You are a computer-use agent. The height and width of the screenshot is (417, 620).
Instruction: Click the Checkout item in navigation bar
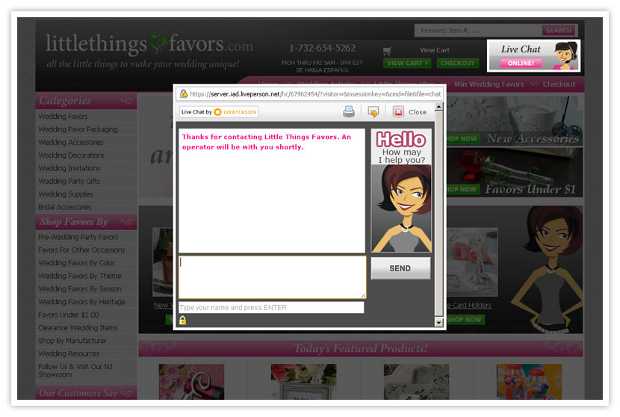(x=558, y=85)
